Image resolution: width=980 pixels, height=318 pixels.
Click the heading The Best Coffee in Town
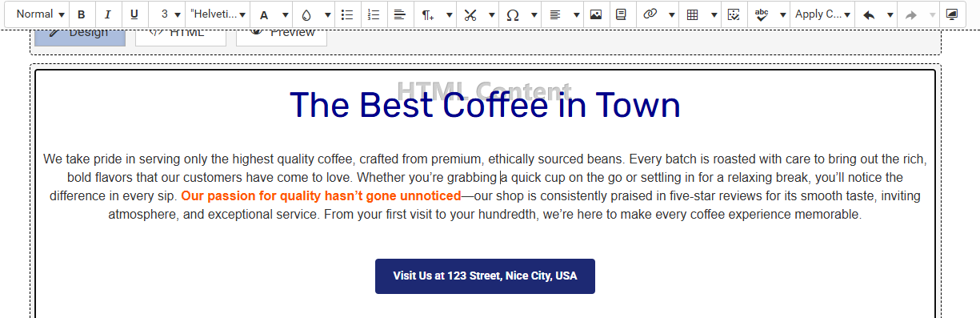pyautogui.click(x=485, y=106)
